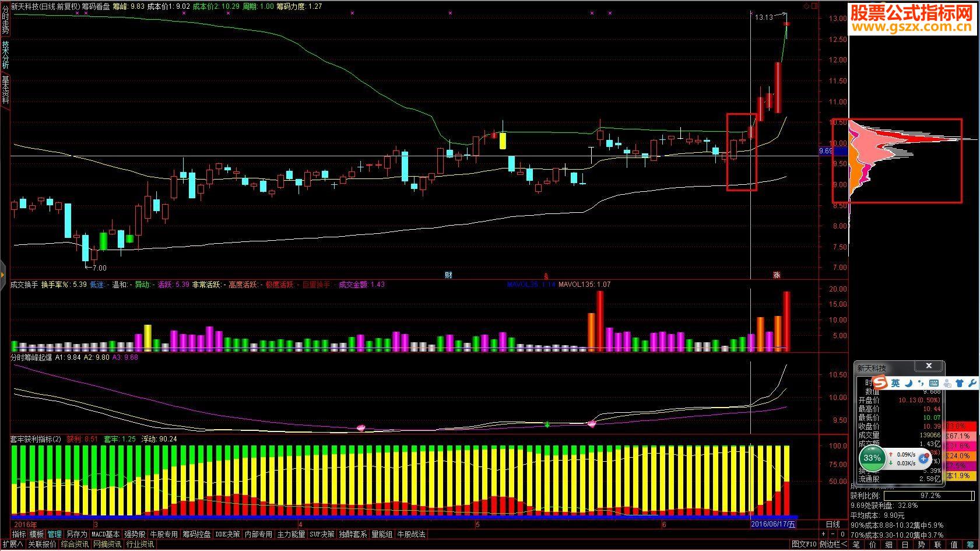Viewport: 980px width, 551px height.
Task: Switch to 量能组 indicator group
Action: click(382, 534)
